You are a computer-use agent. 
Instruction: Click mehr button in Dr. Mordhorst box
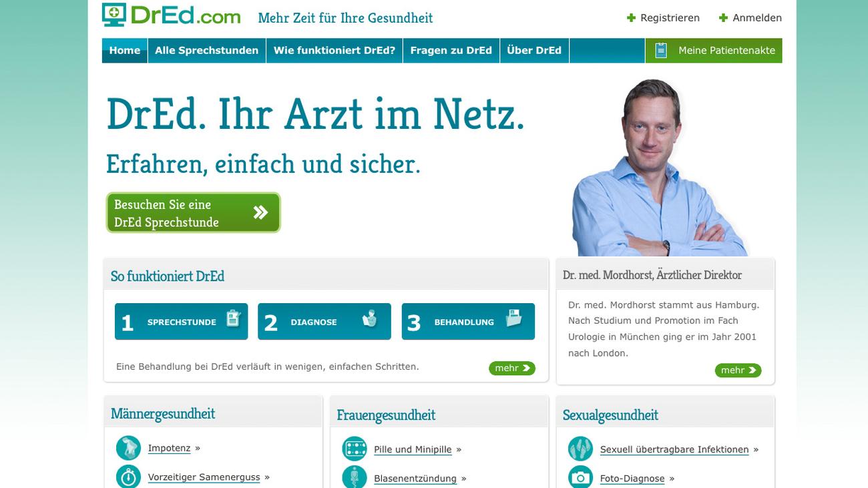click(738, 370)
